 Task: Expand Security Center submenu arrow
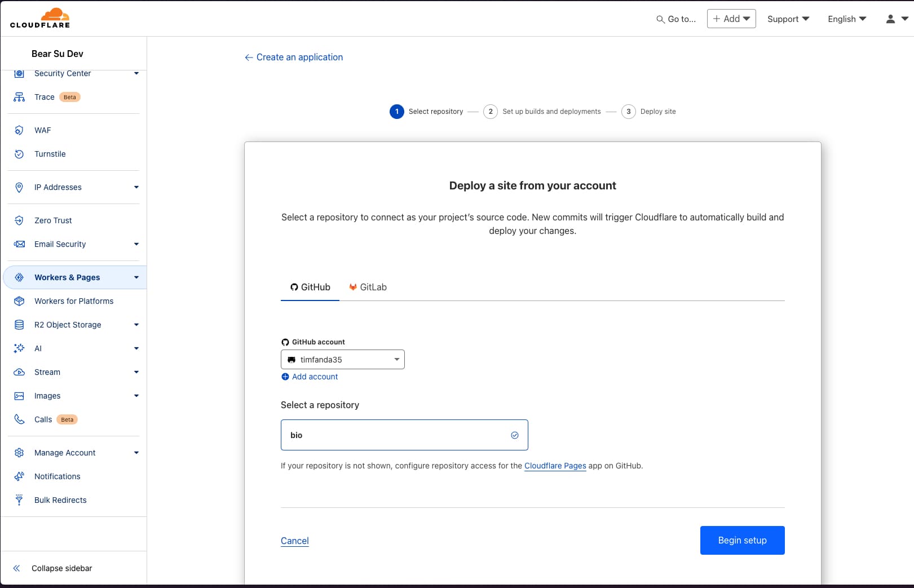point(136,73)
